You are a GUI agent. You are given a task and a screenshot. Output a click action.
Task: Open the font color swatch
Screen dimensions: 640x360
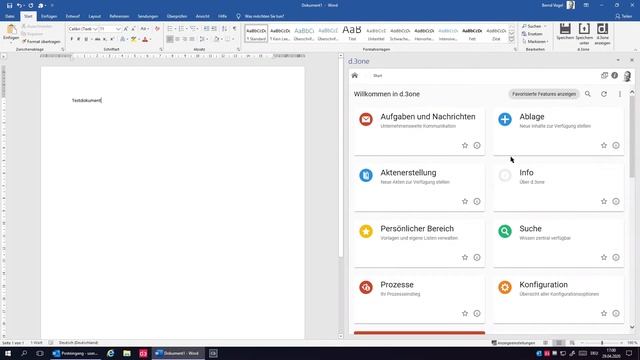point(145,39)
